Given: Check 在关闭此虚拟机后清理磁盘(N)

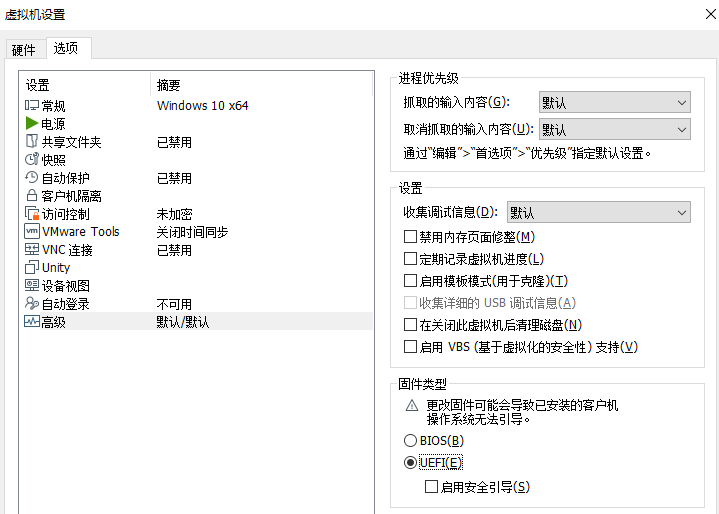Looking at the screenshot, I should pos(410,325).
